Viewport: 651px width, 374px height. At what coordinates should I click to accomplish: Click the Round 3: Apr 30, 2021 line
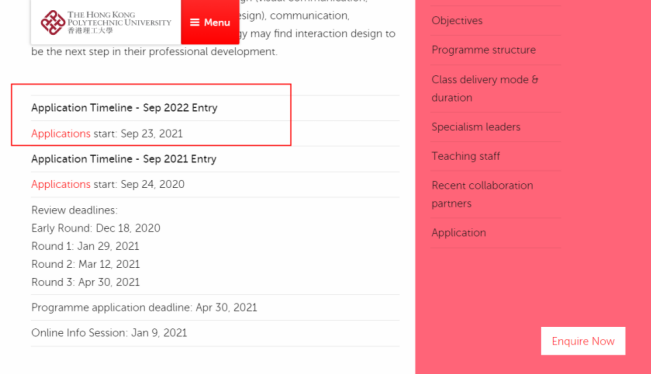[86, 282]
